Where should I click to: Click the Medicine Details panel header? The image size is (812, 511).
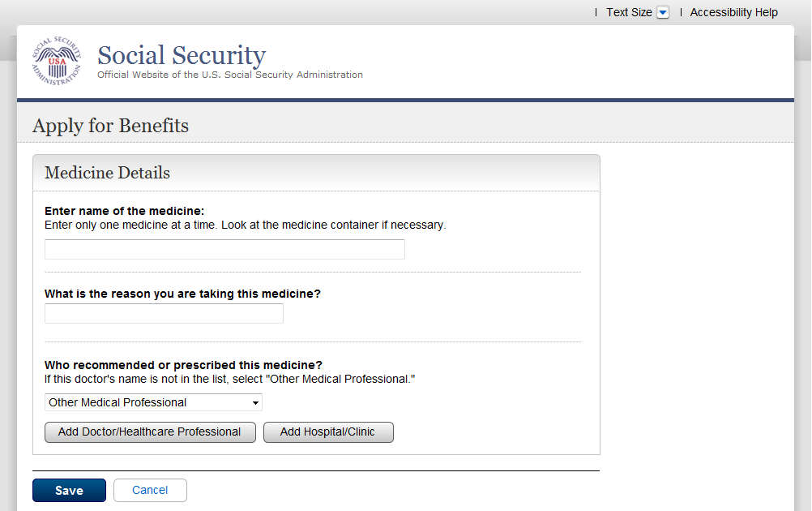tap(107, 173)
